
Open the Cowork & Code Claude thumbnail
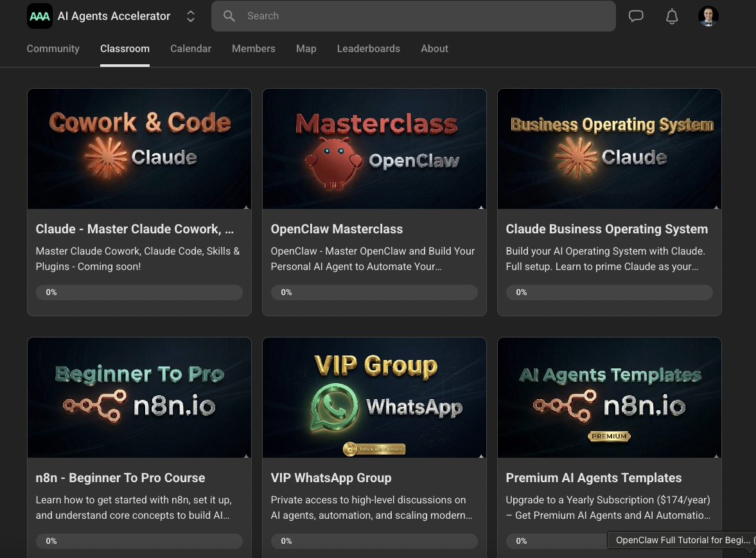[x=139, y=148]
